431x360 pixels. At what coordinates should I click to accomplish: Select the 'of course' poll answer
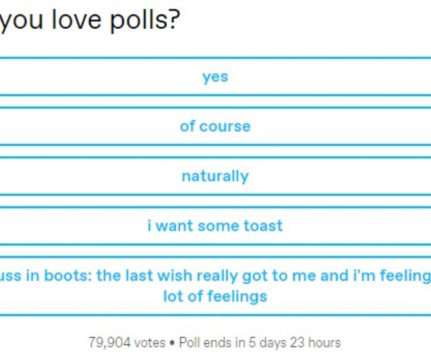click(x=215, y=126)
